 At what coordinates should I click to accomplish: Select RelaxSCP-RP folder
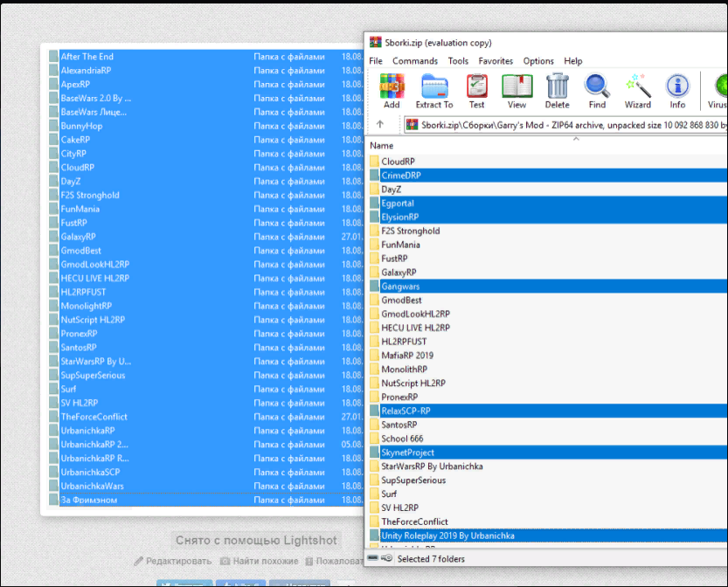(x=548, y=411)
